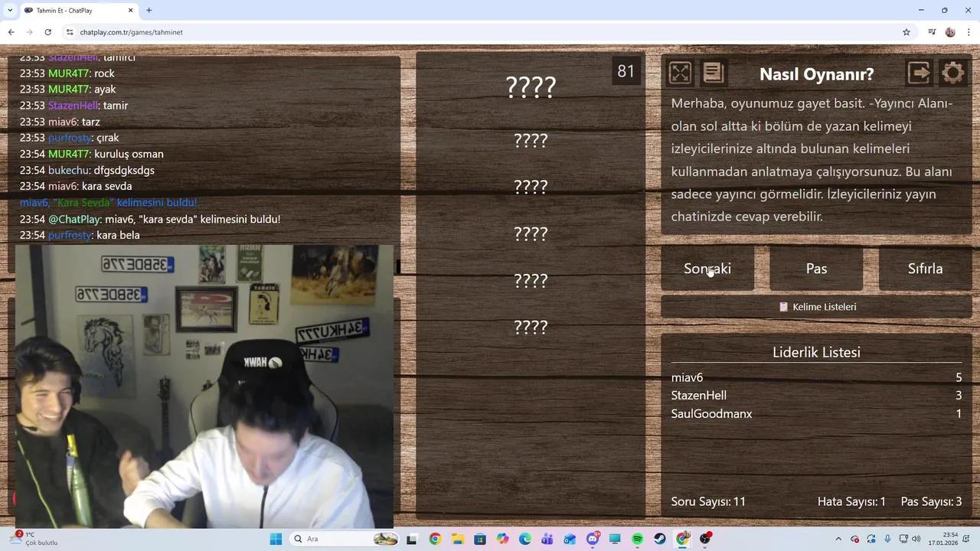This screenshot has width=980, height=551.
Task: View site information icon in address bar
Action: 70,32
